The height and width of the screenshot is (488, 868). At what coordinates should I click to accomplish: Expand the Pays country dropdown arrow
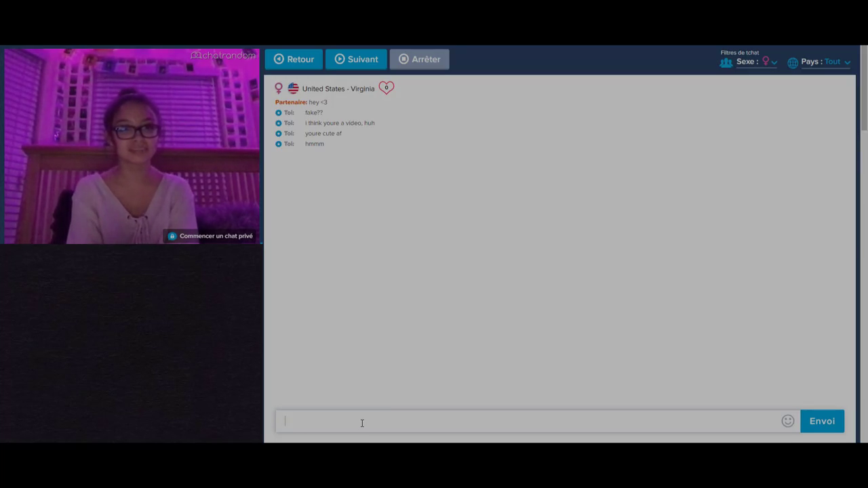pos(847,62)
